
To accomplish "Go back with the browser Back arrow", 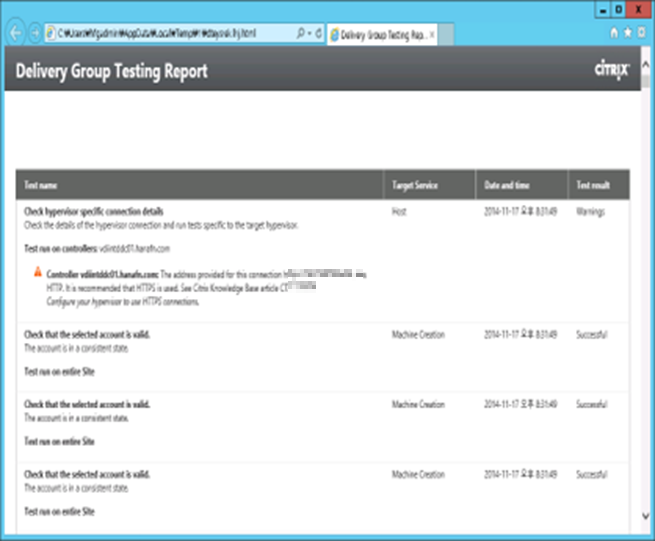I will pos(15,33).
